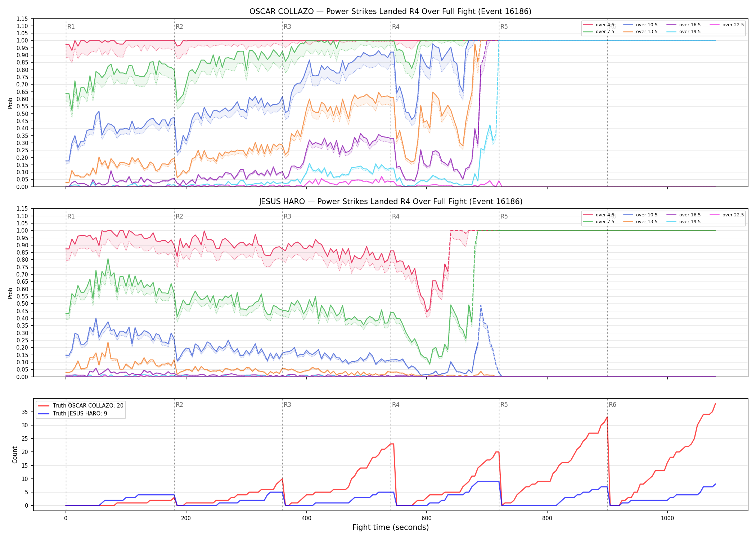Click the x-axis tick label 600
The image size is (756, 540).
(427, 518)
